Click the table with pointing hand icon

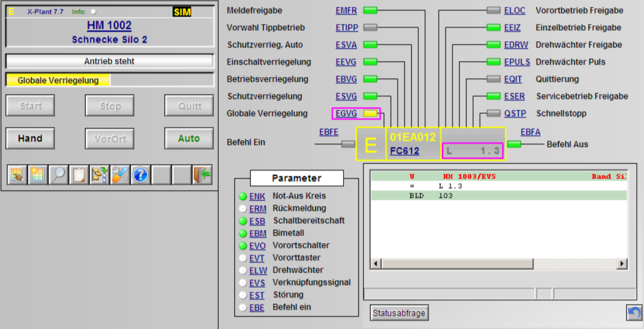[17, 175]
